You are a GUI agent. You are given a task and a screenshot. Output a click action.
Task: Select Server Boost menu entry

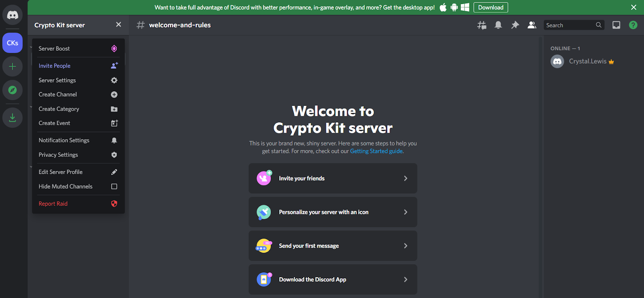tap(78, 49)
